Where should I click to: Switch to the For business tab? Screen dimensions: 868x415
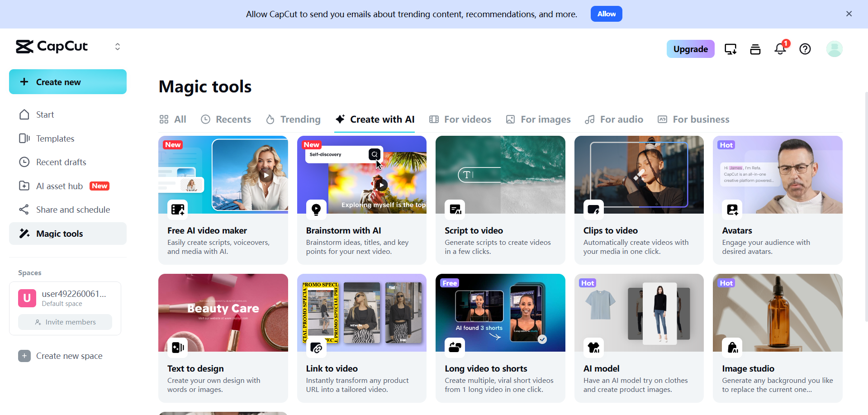[693, 119]
